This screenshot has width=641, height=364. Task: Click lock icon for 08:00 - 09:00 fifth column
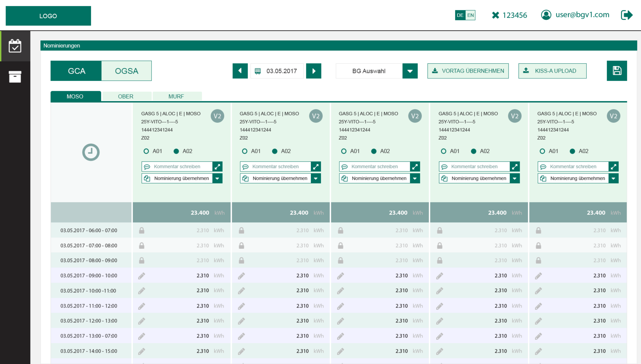pos(539,260)
